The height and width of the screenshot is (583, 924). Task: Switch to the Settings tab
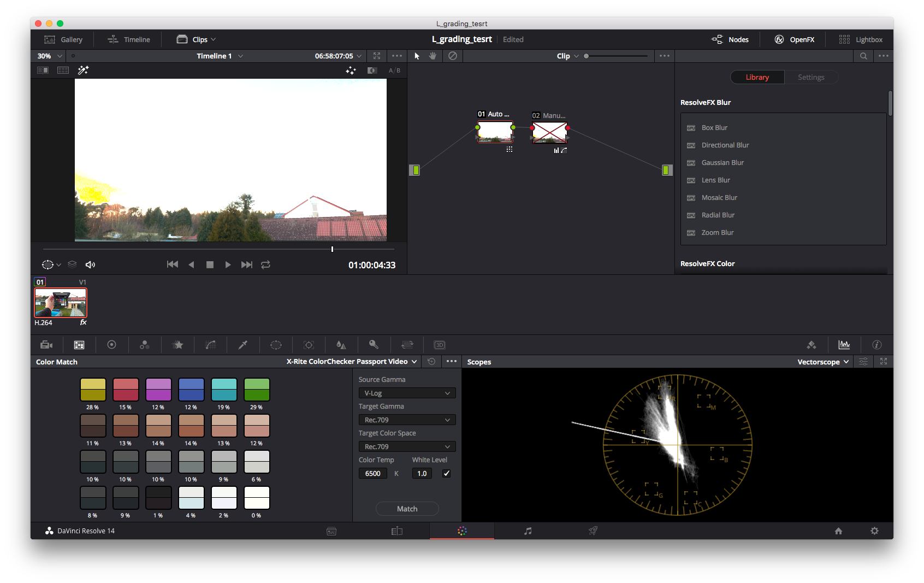point(811,77)
